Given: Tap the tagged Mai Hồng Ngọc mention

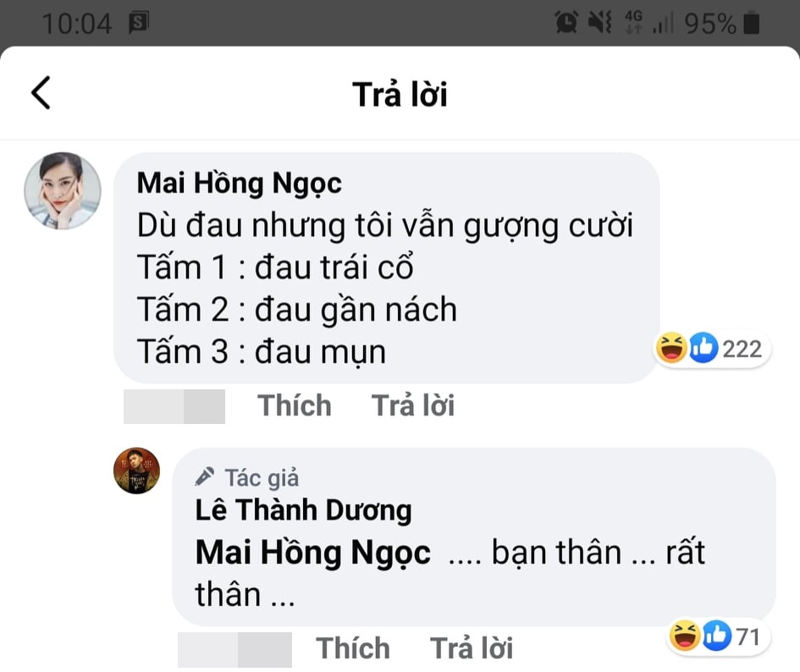Looking at the screenshot, I should [312, 554].
